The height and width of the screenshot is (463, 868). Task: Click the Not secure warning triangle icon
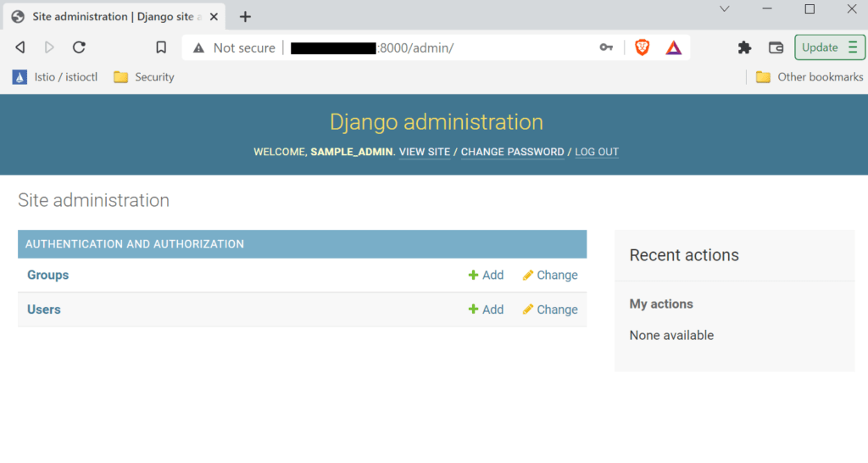pyautogui.click(x=198, y=48)
